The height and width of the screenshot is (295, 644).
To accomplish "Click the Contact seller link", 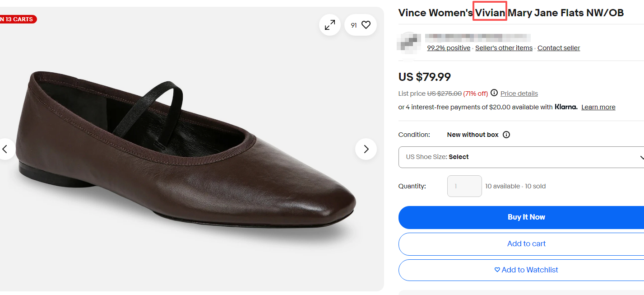I will (x=559, y=48).
